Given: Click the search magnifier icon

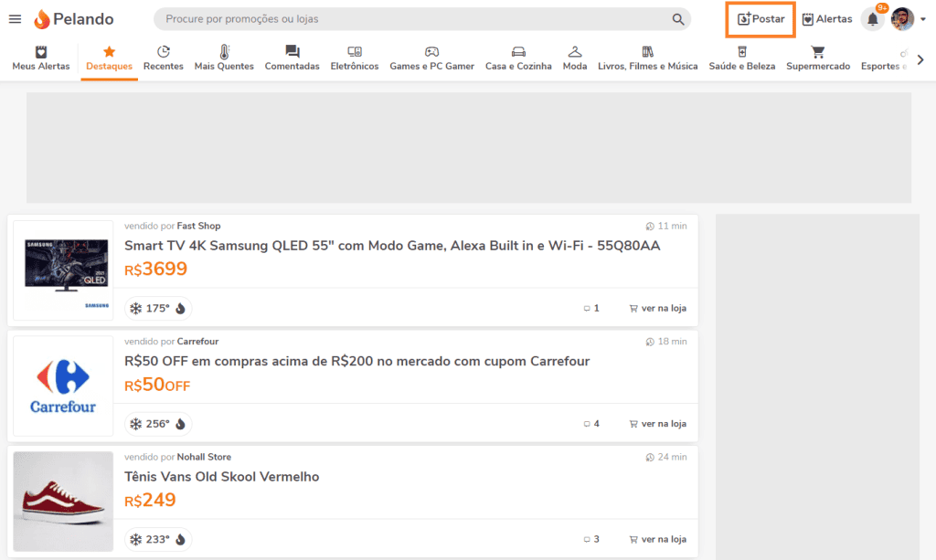Looking at the screenshot, I should click(x=678, y=19).
